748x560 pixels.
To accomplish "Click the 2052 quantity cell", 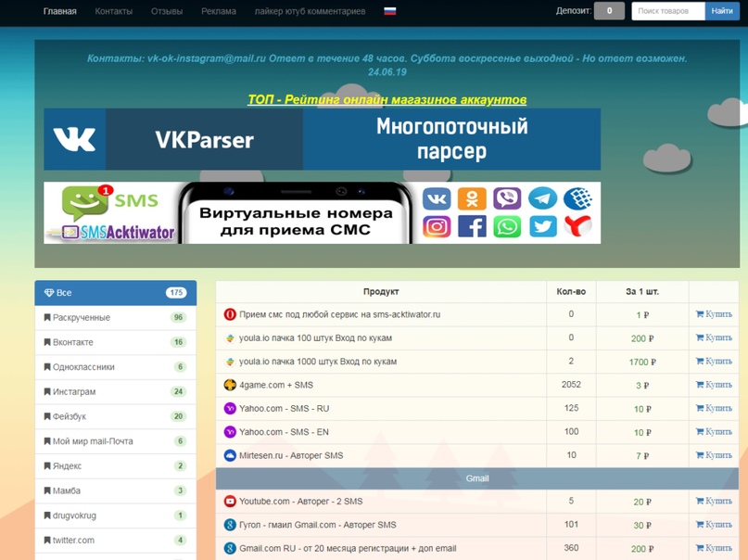I will [x=571, y=385].
